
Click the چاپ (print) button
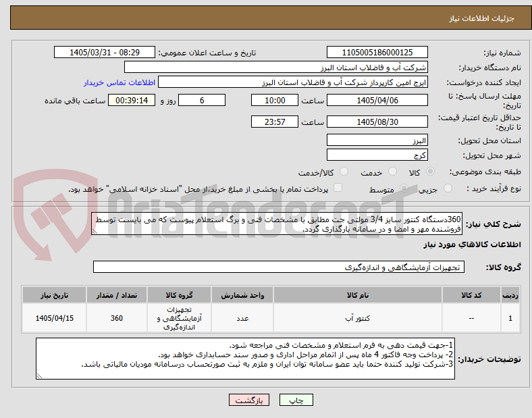click(296, 400)
